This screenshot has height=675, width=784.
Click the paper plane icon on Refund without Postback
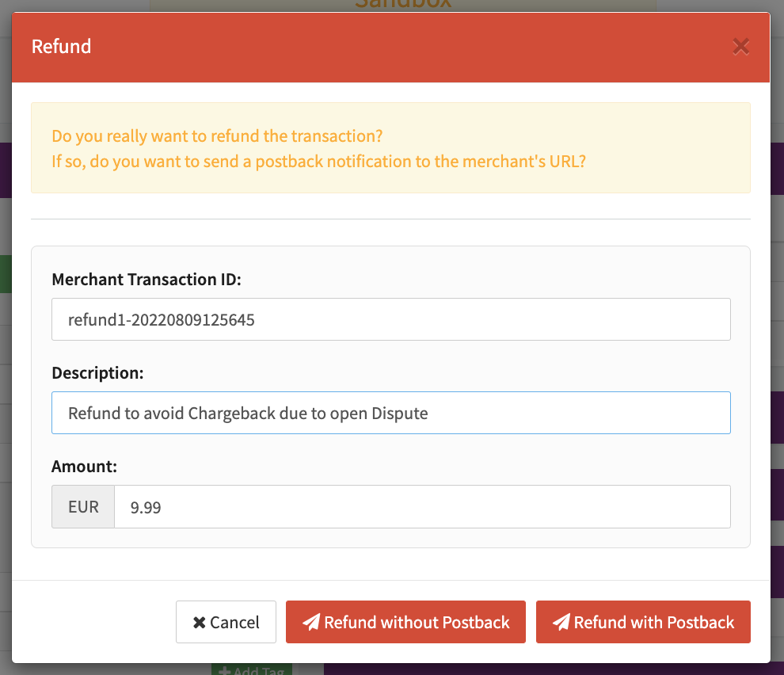click(311, 622)
